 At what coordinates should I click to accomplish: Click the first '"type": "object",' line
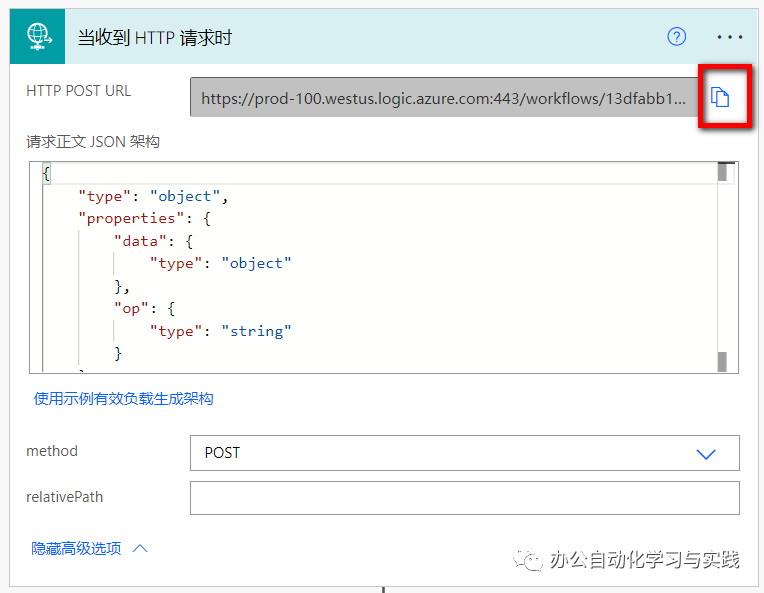[x=153, y=196]
